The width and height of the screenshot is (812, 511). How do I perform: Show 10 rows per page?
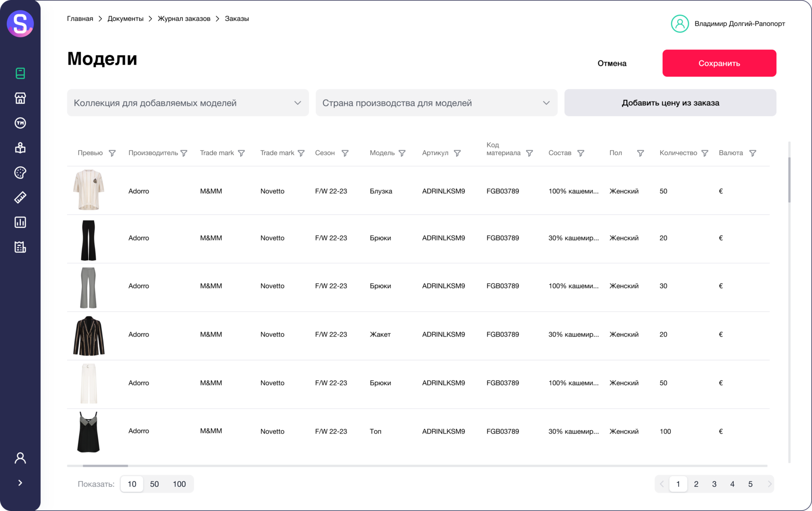coord(132,484)
